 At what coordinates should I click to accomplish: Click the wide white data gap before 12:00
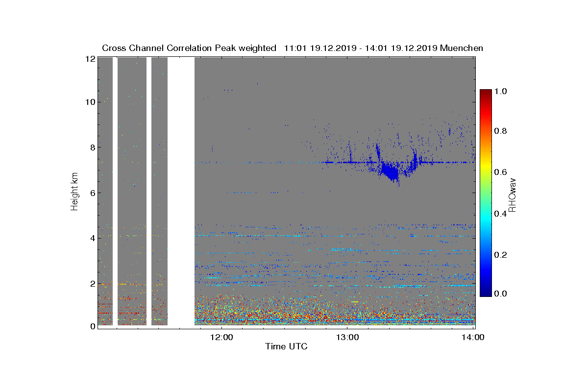tap(181, 192)
